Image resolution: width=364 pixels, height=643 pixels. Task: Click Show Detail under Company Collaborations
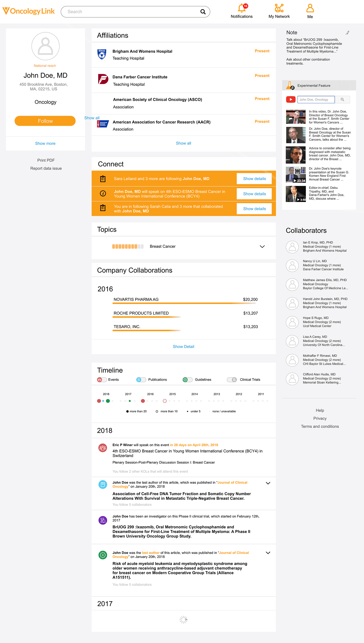pyautogui.click(x=183, y=346)
